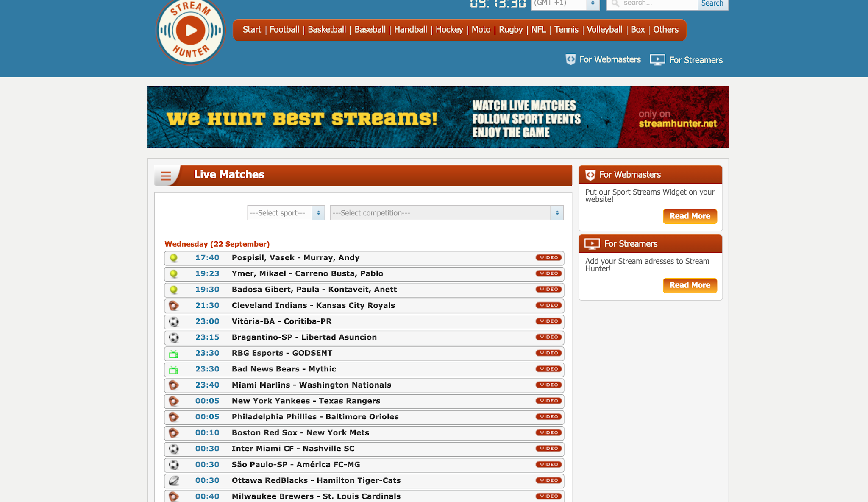The height and width of the screenshot is (502, 868).
Task: Click tennis ball icon beside Pospisil-Murray match
Action: [174, 258]
